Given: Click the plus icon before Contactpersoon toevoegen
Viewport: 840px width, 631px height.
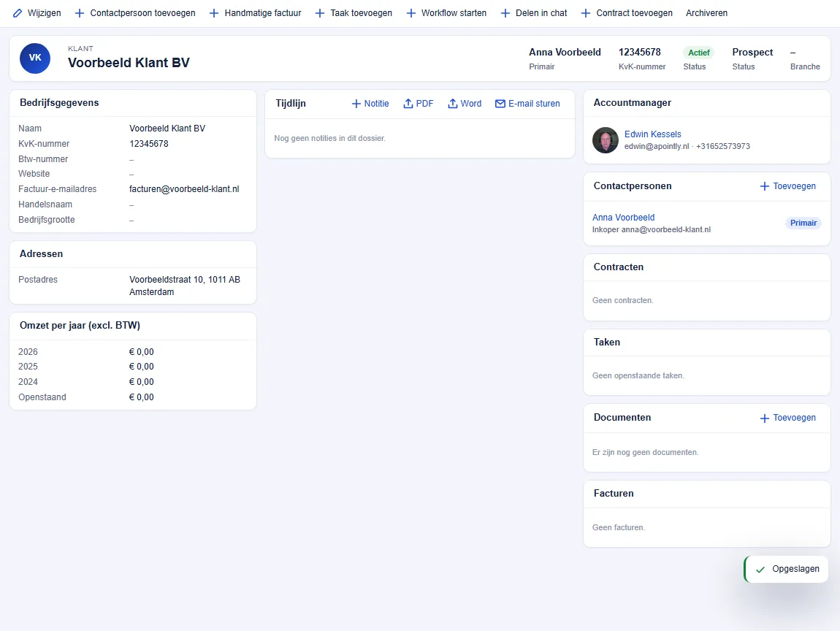Looking at the screenshot, I should click(80, 13).
